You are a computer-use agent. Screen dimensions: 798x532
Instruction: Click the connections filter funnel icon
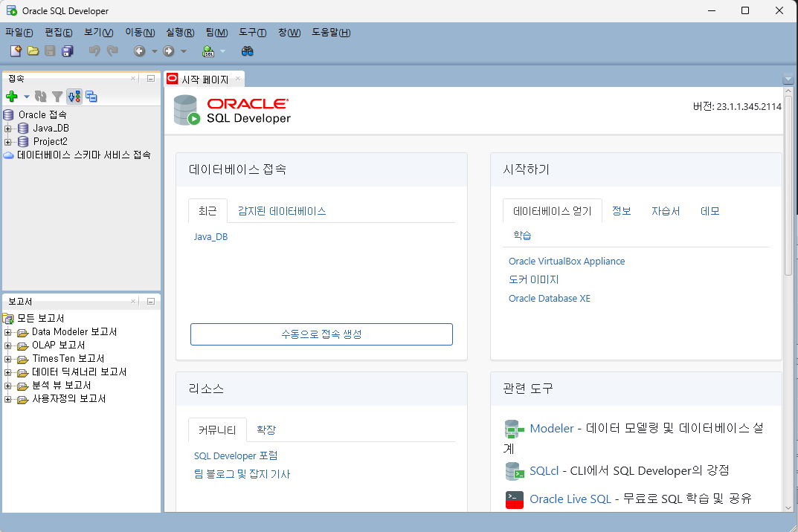[x=57, y=96]
